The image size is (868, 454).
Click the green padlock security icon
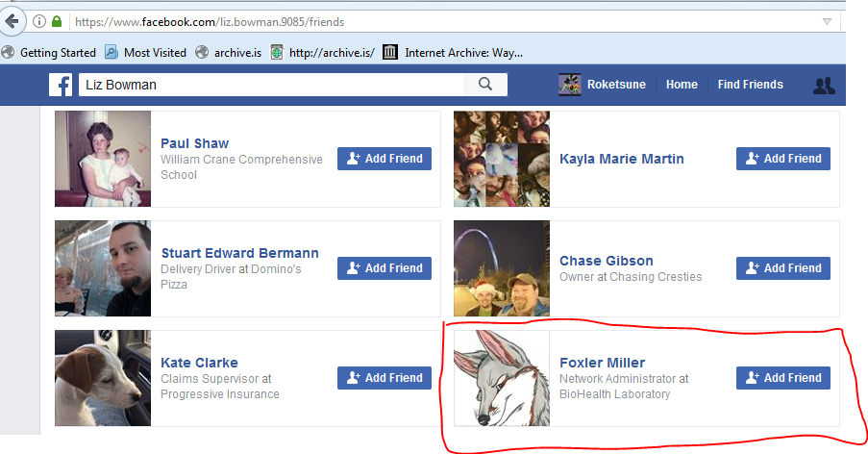(x=57, y=21)
